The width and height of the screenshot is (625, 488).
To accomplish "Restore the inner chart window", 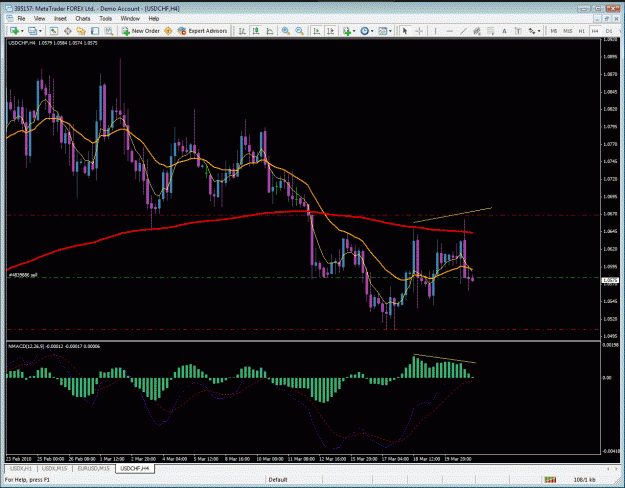I will tap(607, 18).
